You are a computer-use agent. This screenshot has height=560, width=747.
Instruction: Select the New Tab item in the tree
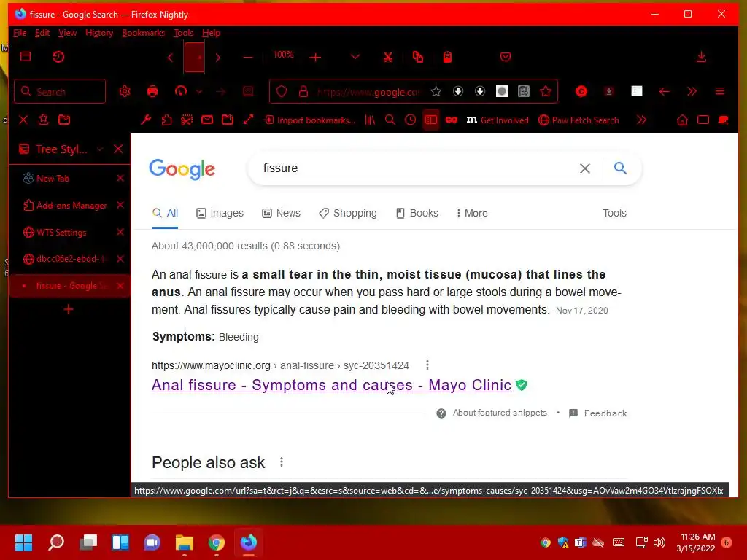pos(69,179)
